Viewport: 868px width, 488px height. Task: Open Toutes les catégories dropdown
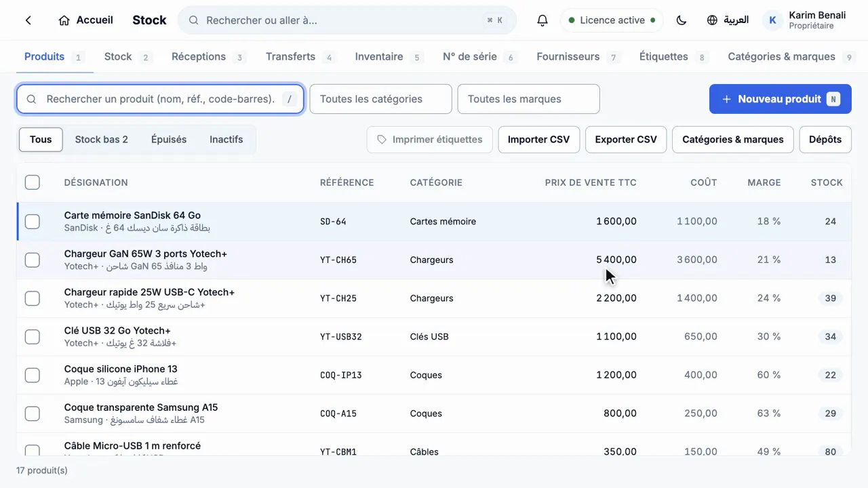coord(381,99)
